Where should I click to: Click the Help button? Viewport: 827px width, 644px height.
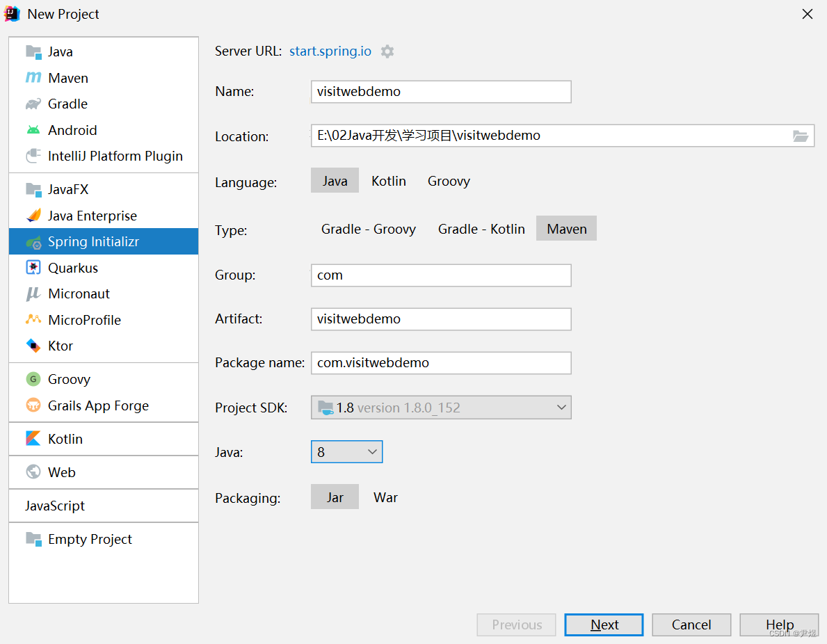point(778,625)
